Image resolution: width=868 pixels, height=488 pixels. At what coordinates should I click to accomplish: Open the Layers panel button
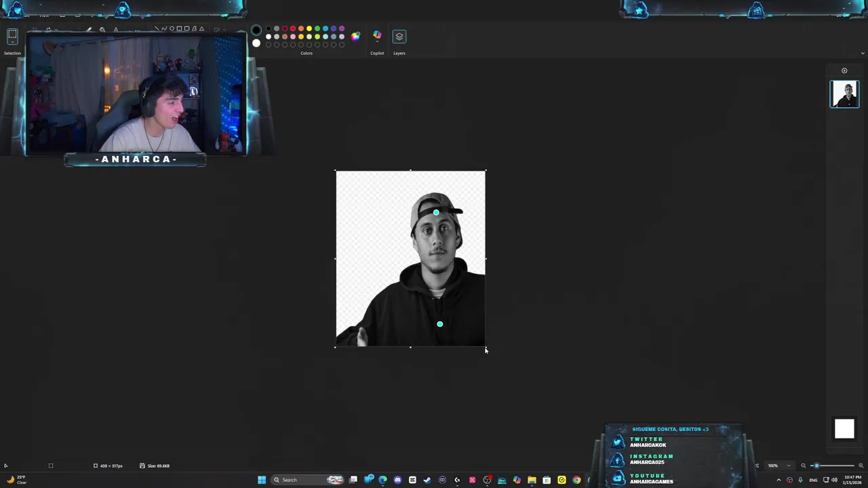399,37
